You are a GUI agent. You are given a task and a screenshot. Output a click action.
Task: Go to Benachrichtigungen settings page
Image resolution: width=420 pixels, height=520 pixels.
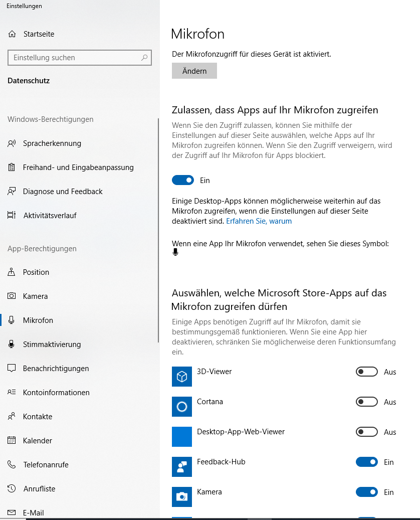point(56,369)
